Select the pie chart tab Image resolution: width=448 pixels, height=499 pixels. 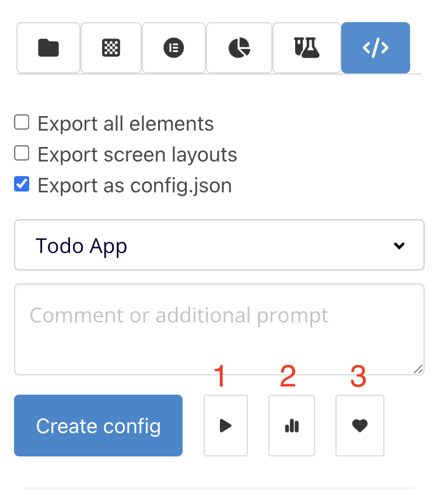tap(239, 48)
